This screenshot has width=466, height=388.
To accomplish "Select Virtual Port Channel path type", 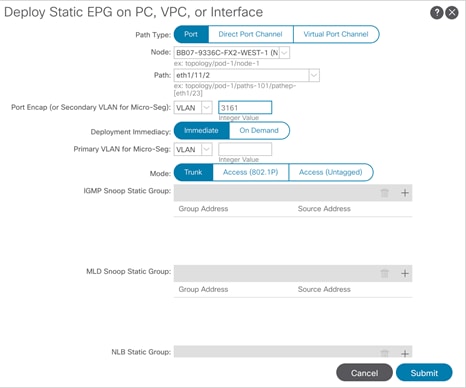I will point(336,34).
